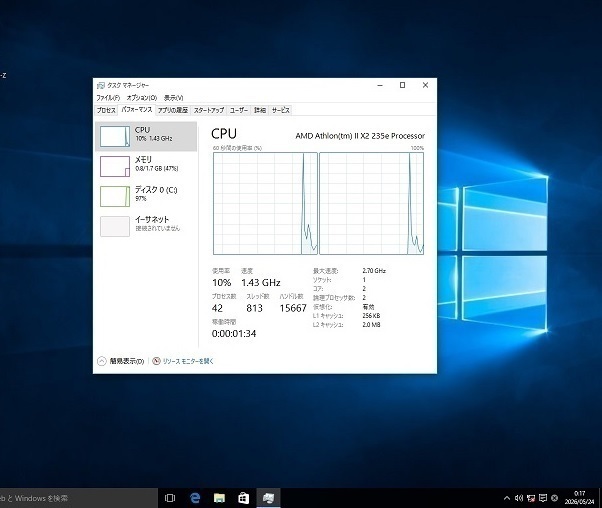Open the ファイル(F) menu
The width and height of the screenshot is (602, 508).
tap(108, 98)
